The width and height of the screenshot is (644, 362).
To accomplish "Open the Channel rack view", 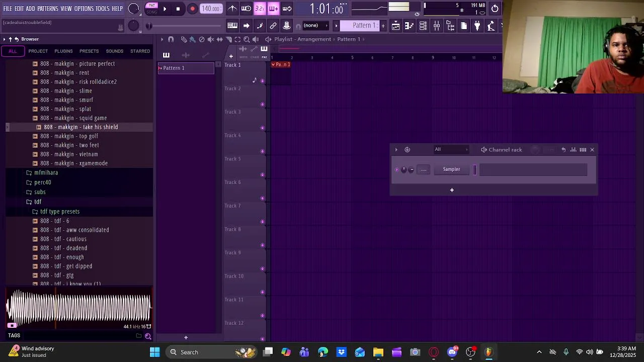I will tap(423, 26).
